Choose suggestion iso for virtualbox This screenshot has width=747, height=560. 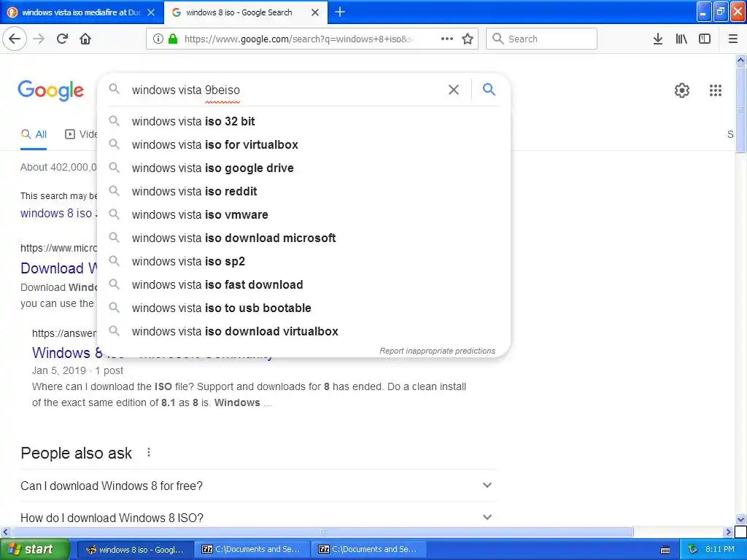[x=303, y=144]
